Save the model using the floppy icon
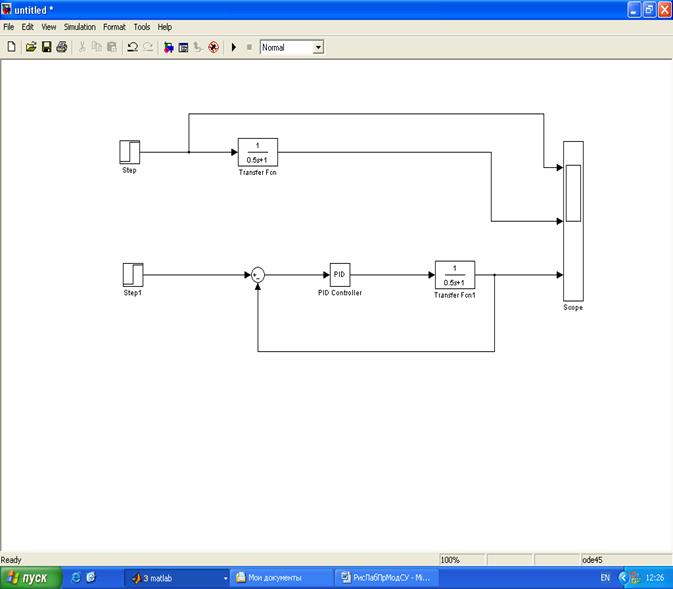 click(x=46, y=47)
